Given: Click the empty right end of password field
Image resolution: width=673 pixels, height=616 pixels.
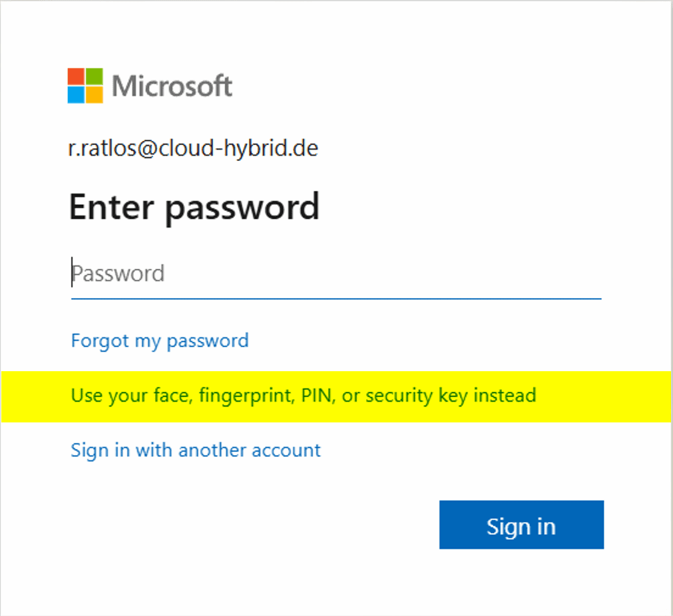Looking at the screenshot, I should click(566, 274).
